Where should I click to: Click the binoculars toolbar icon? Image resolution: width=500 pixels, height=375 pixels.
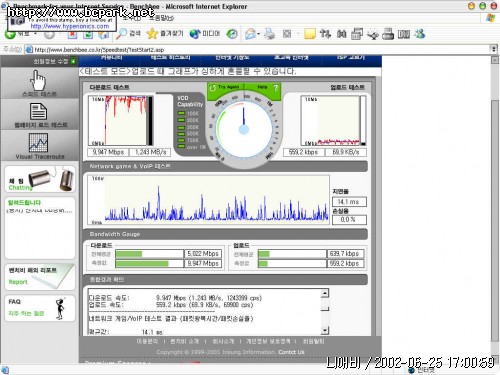tap(341, 34)
